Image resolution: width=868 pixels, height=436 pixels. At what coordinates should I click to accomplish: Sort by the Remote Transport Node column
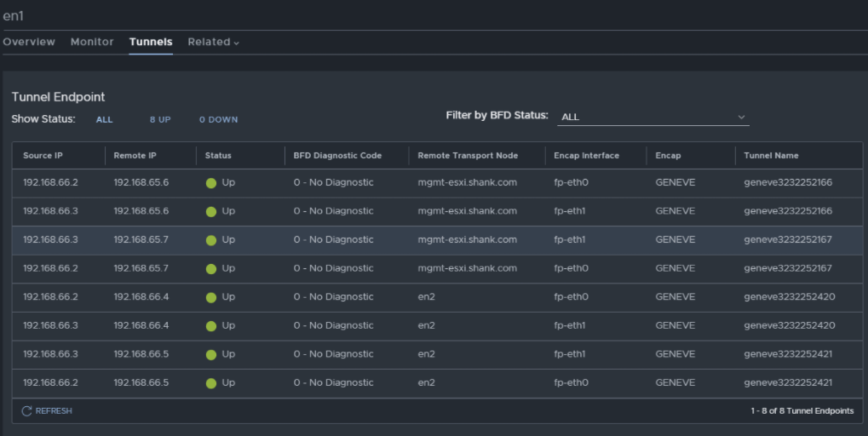[x=468, y=156]
